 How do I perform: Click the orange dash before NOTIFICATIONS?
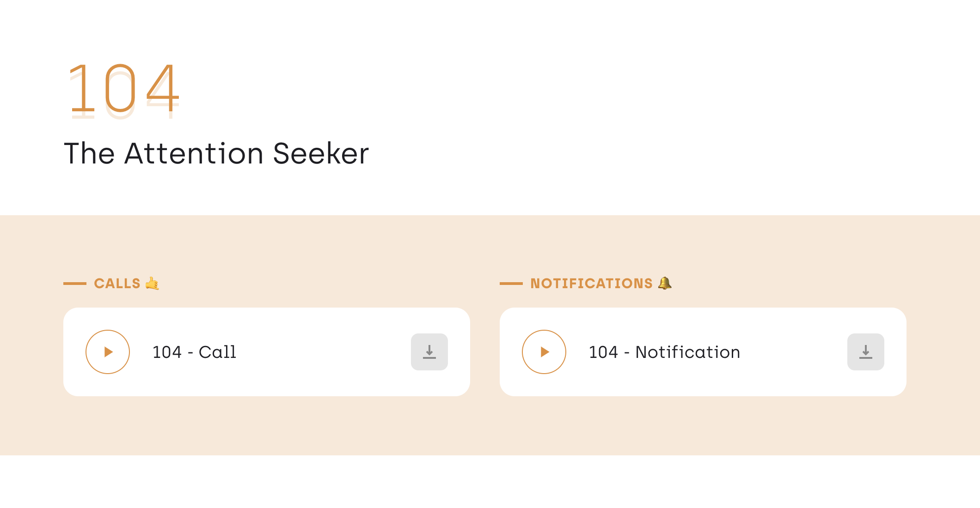[x=511, y=284]
